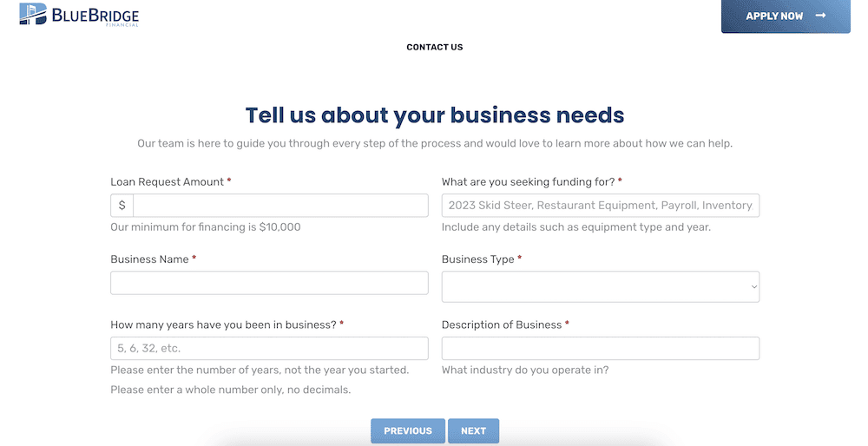868x446 pixels.
Task: Open the Business Type select box
Action: [x=599, y=286]
